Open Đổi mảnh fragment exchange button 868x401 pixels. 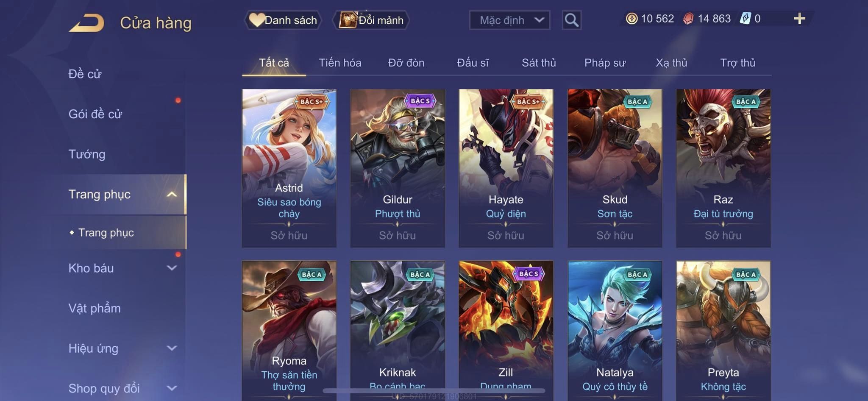pos(371,20)
